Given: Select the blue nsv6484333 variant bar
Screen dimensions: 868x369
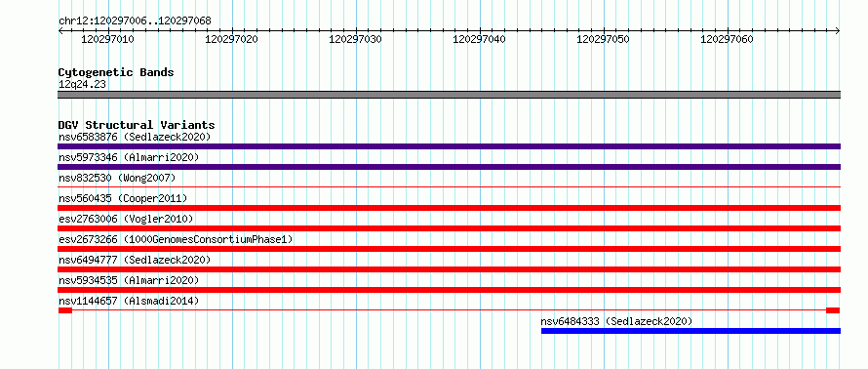Looking at the screenshot, I should (x=690, y=331).
